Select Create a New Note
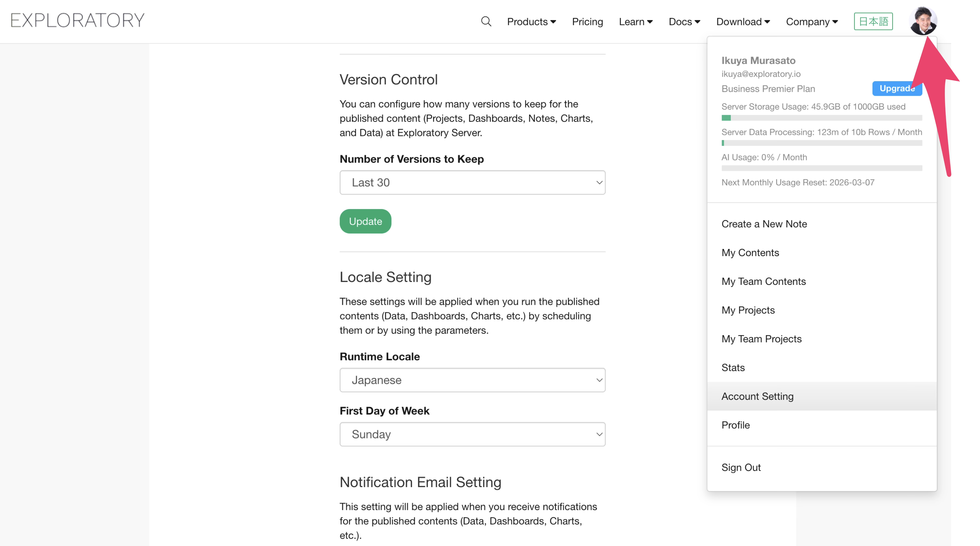 click(x=764, y=224)
